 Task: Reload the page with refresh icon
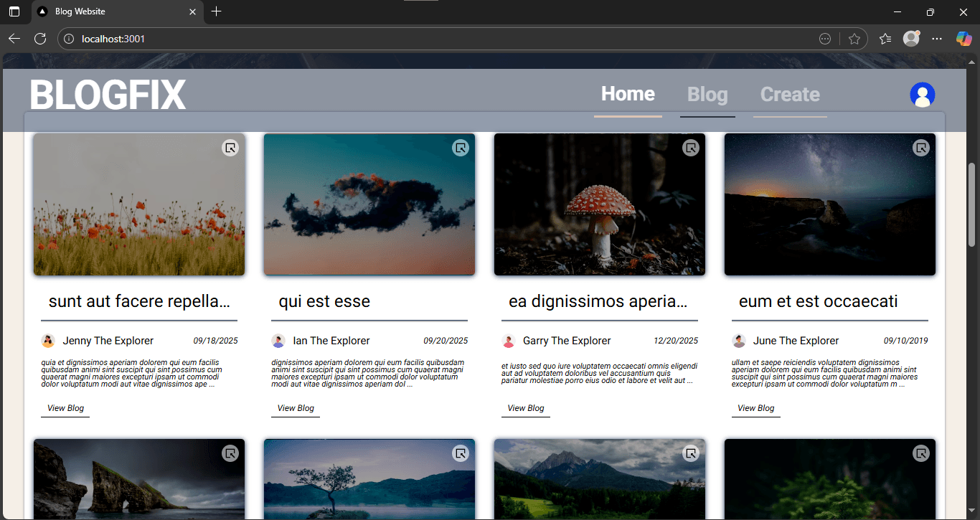(39, 39)
